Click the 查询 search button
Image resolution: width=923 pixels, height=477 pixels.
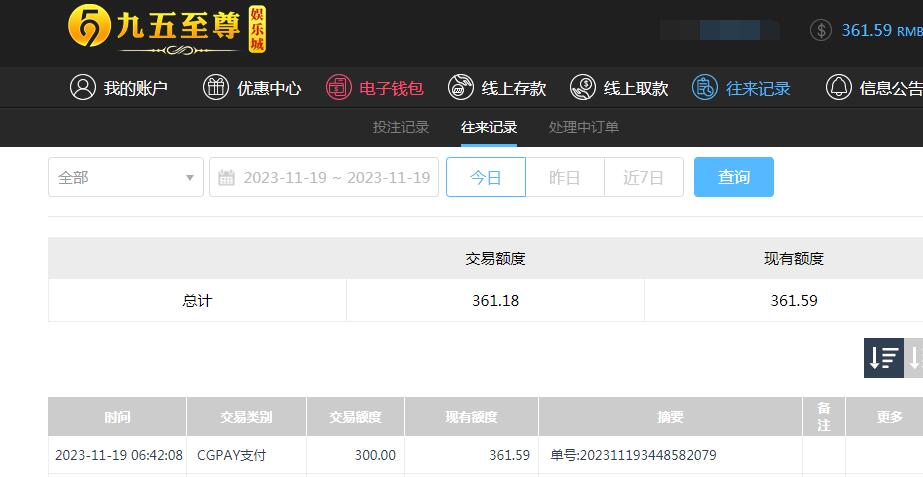733,177
